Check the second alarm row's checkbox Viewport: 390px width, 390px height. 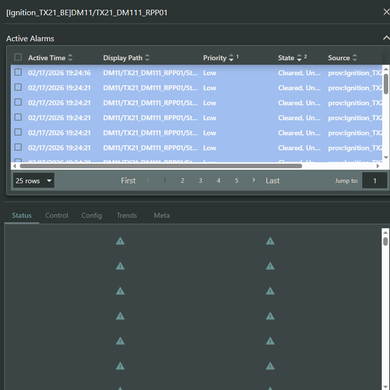coord(18,87)
